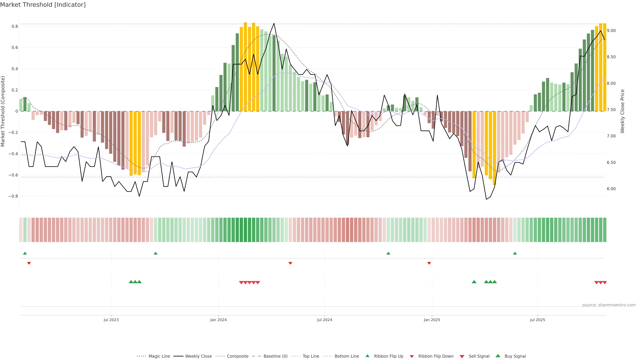Click the red Sell Signal legend triangle icon
The width and height of the screenshot is (644, 362).
[x=462, y=356]
